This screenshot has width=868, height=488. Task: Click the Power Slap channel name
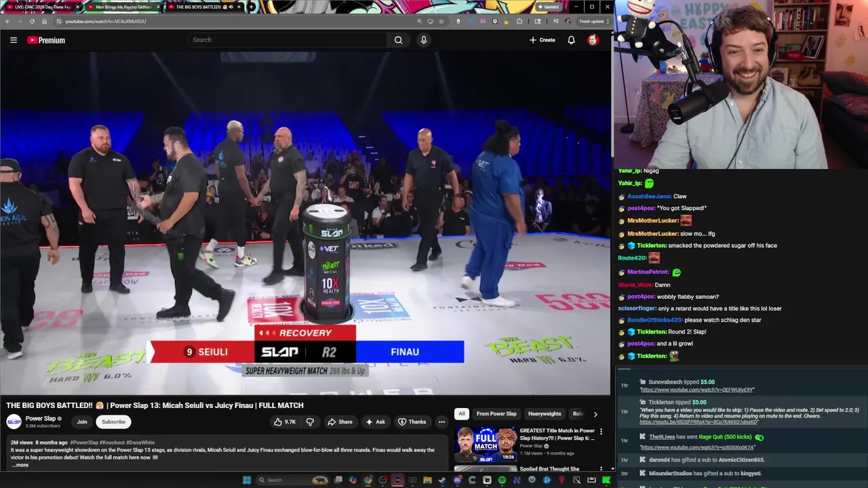(41, 418)
